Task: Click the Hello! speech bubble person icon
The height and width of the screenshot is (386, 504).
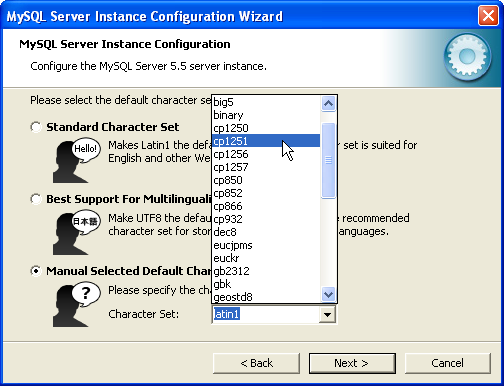Action: pyautogui.click(x=76, y=160)
